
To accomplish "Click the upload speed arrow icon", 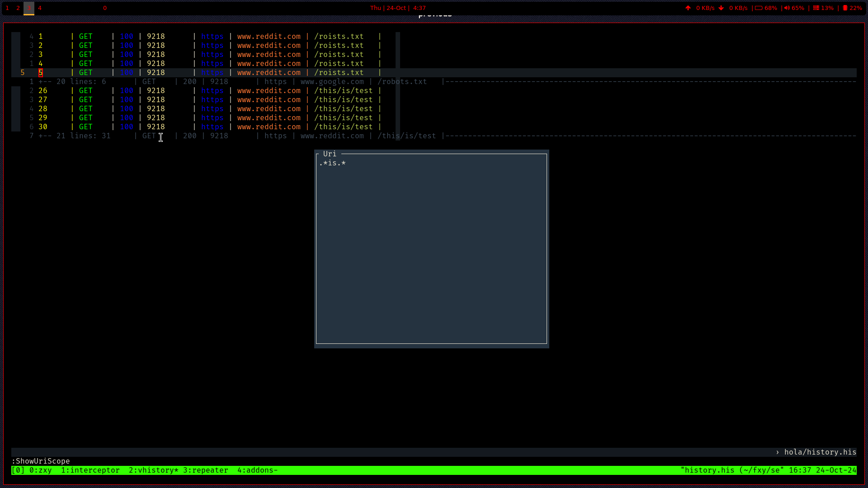I will (x=688, y=8).
